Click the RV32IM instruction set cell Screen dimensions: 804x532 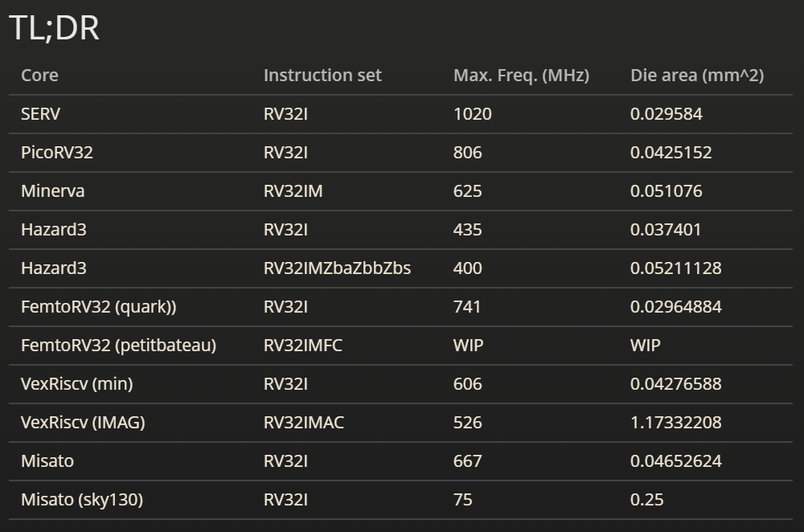tap(293, 190)
